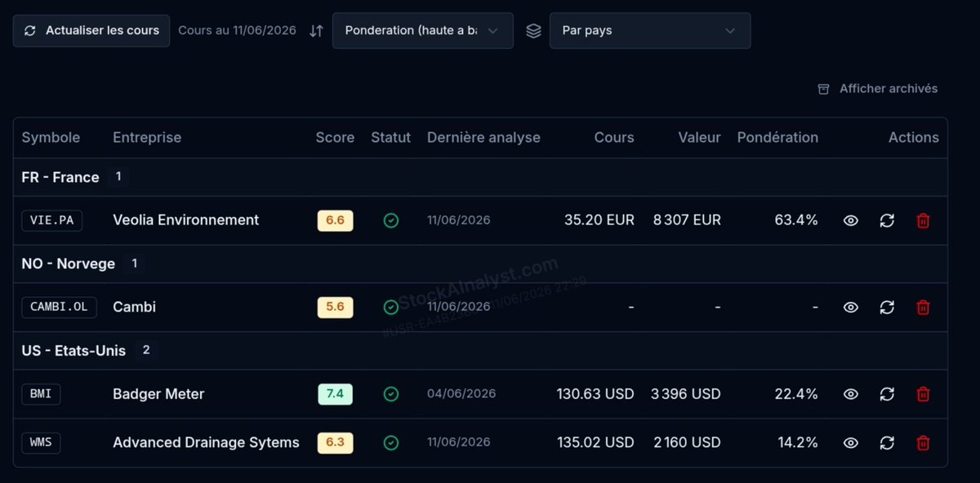Image resolution: width=980 pixels, height=483 pixels.
Task: Collapse the FR - France group
Action: click(480, 177)
